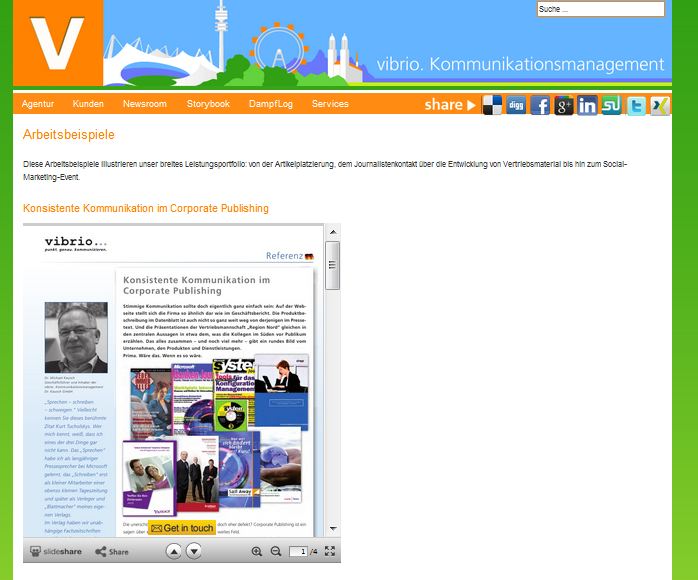This screenshot has width=698, height=580.
Task: Open the DampfLog menu
Action: (x=271, y=104)
